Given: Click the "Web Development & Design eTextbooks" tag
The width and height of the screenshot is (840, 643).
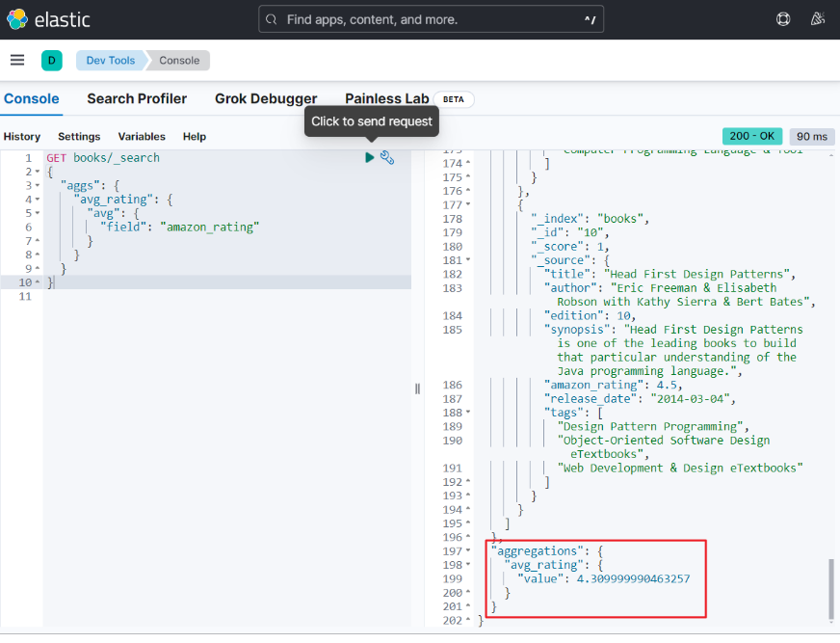Looking at the screenshot, I should [680, 469].
